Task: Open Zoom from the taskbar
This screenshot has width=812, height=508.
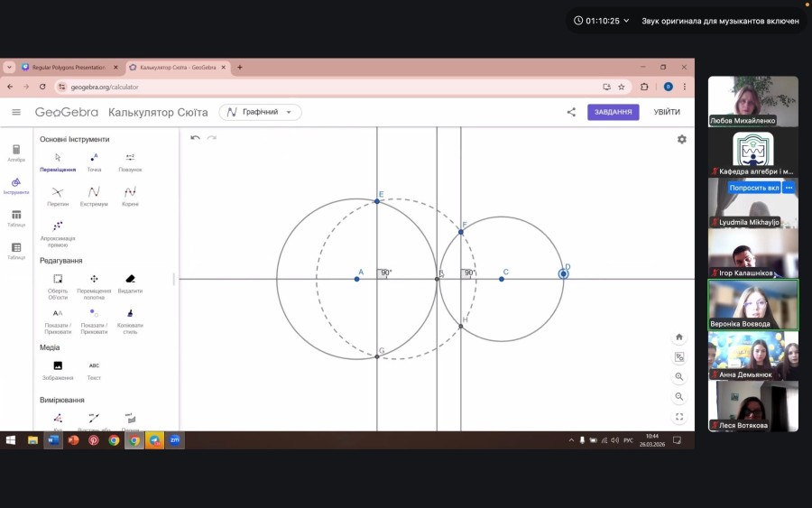Action: (174, 440)
